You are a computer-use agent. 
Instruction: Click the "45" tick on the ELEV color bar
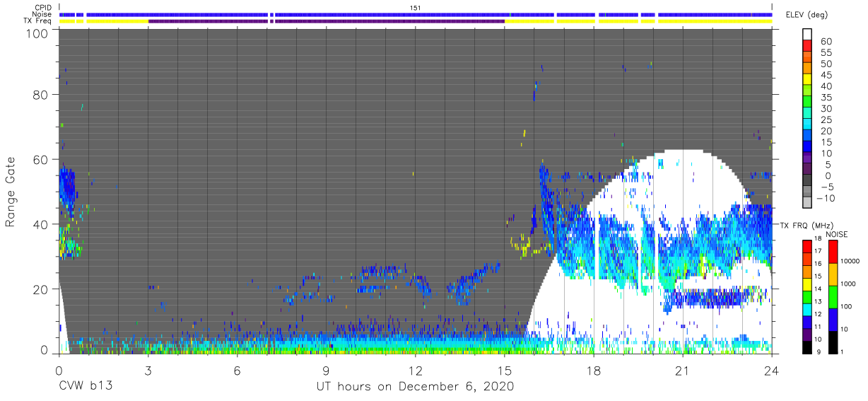827,75
